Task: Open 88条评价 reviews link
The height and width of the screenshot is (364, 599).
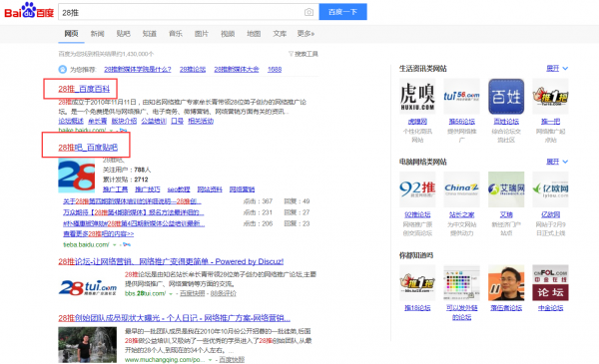Action: (x=223, y=293)
